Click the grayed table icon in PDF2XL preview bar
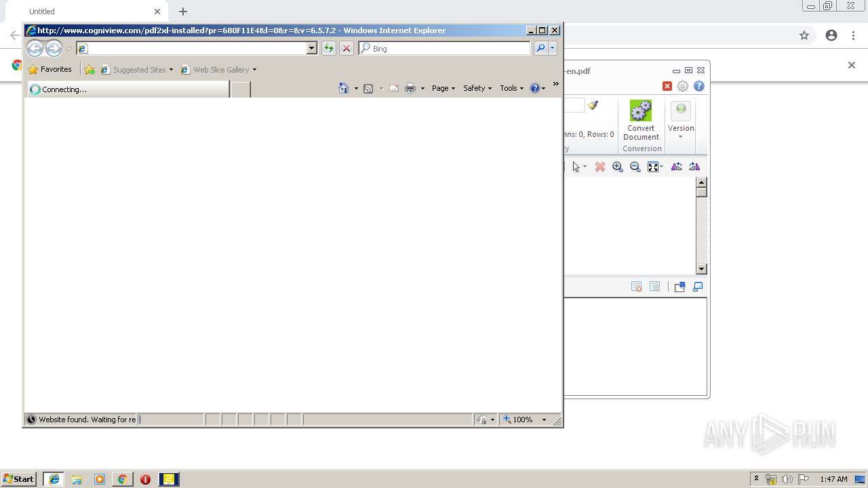 click(655, 287)
